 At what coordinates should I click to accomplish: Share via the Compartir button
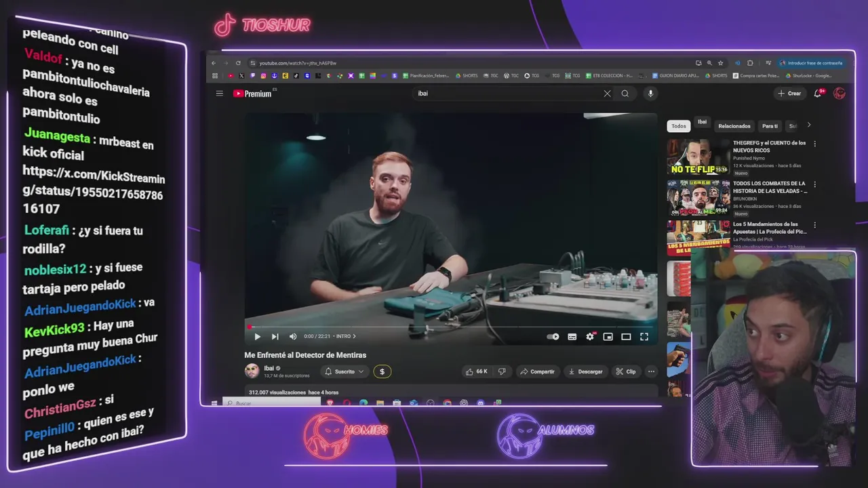(537, 371)
